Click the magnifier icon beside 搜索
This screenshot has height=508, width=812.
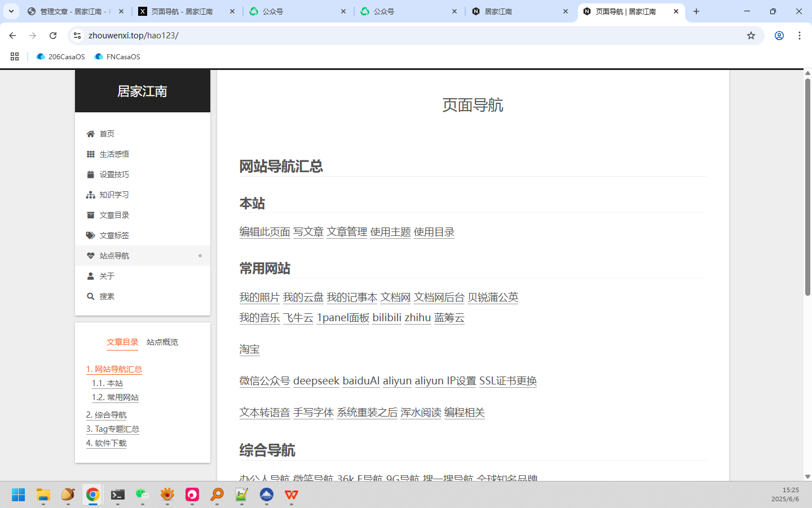click(x=90, y=296)
